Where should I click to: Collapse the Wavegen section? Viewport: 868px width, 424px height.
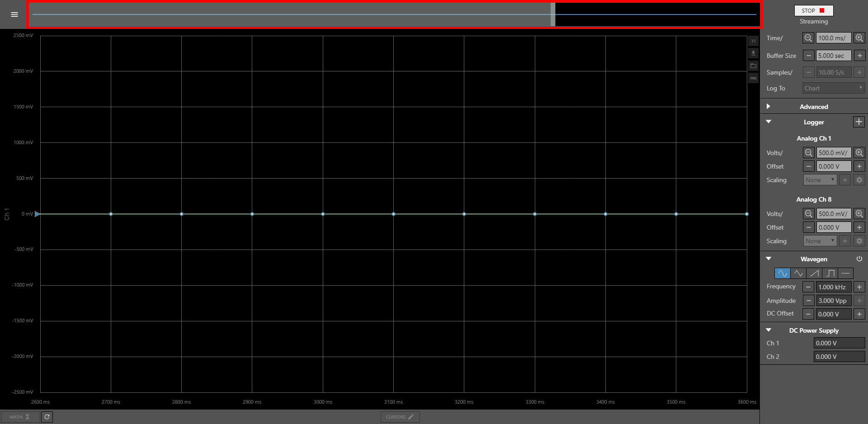tap(768, 259)
